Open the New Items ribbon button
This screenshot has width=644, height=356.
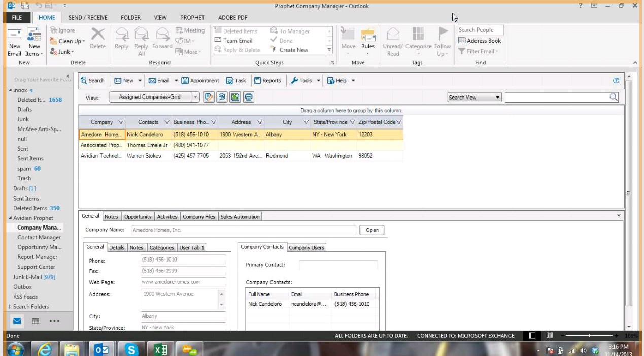click(x=34, y=42)
